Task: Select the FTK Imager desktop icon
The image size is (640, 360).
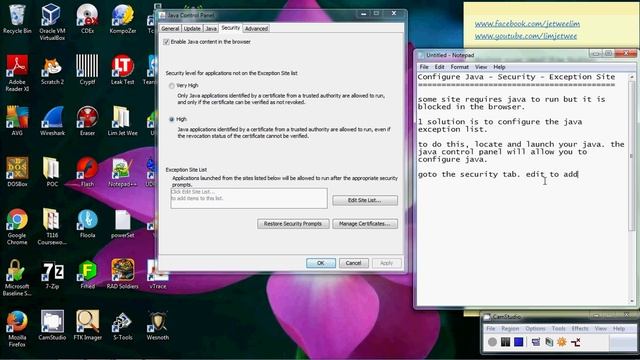Action: tap(87, 326)
